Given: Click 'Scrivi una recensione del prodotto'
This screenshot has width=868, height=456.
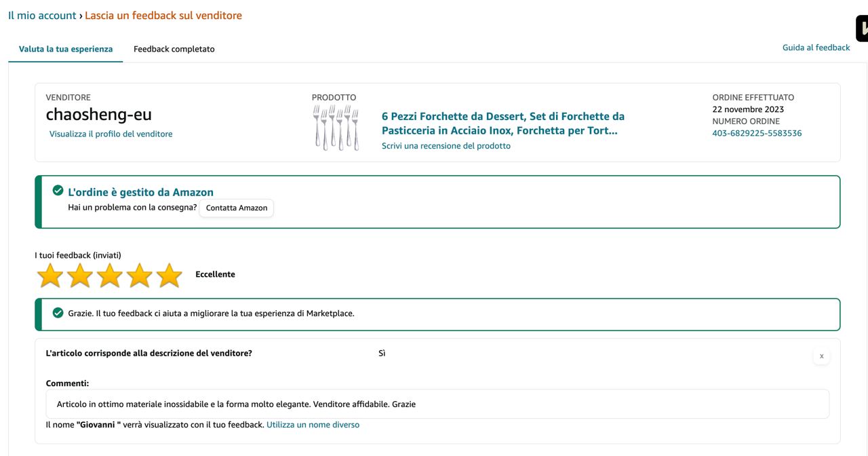Looking at the screenshot, I should pyautogui.click(x=446, y=146).
